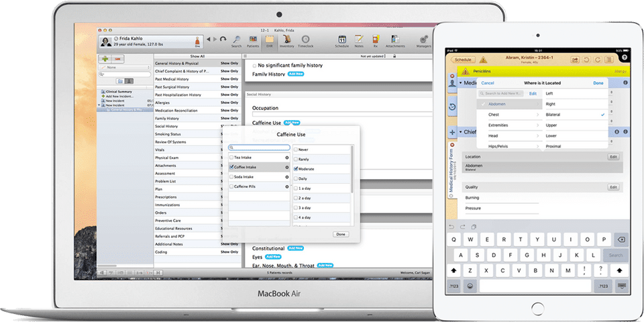Open the Search magnifier tool in toolbar
The image size is (644, 322).
click(x=237, y=40)
